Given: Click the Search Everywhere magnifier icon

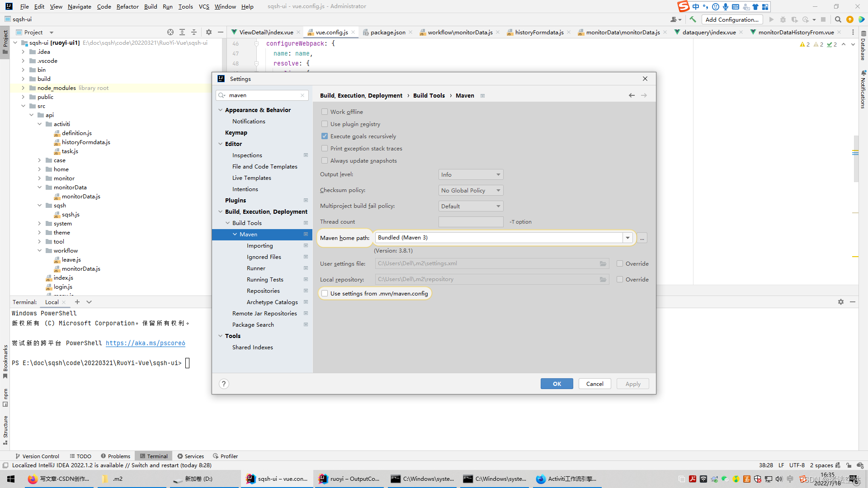Looking at the screenshot, I should (838, 19).
